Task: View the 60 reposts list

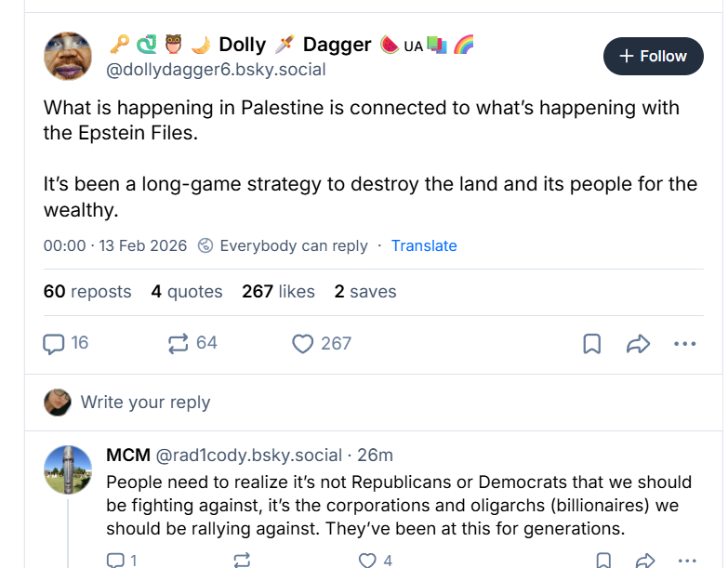Action: (x=87, y=292)
